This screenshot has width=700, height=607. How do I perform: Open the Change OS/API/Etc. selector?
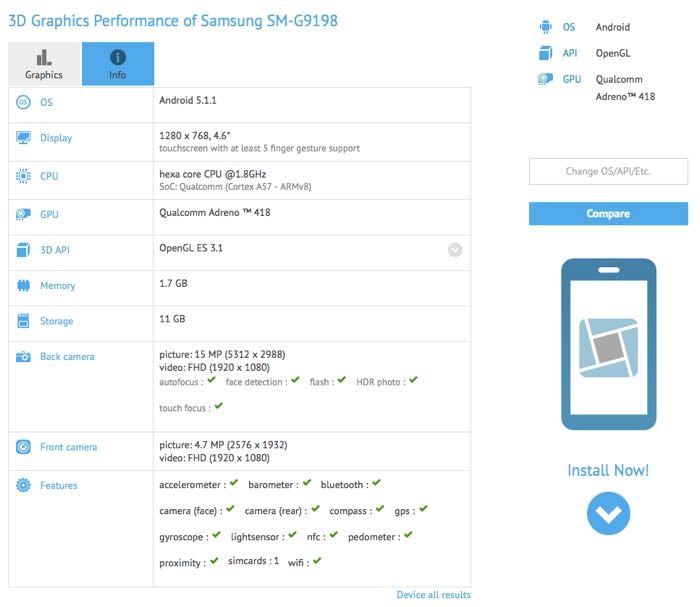click(x=608, y=171)
